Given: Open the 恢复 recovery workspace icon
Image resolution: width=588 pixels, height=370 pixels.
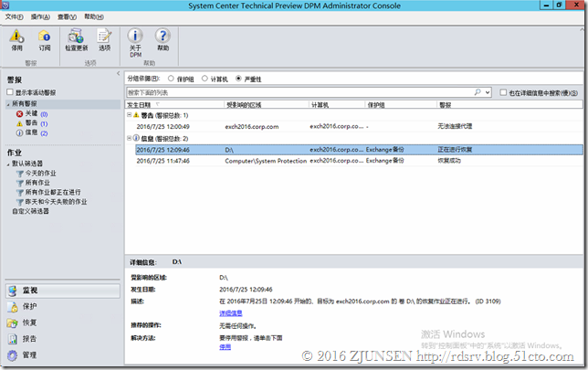Looking at the screenshot, I should 13,322.
